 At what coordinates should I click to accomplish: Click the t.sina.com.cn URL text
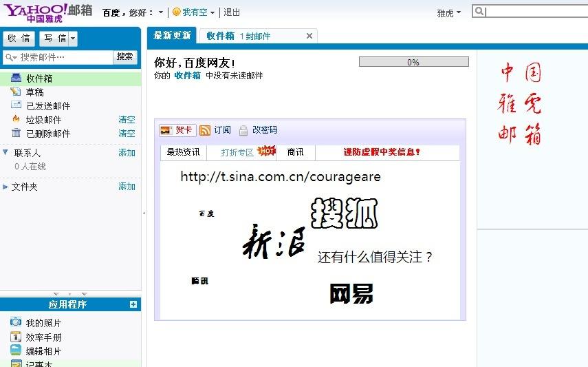(x=281, y=177)
